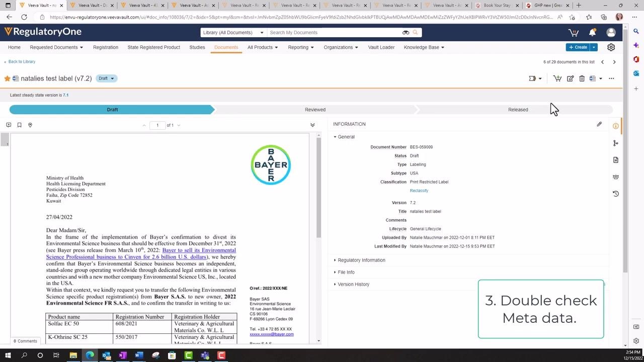This screenshot has height=362, width=644.
Task: Click the Windows Start button
Action: (8, 355)
